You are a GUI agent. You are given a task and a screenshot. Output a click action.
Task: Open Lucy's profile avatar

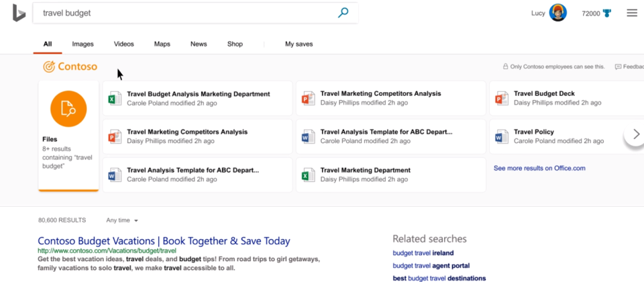pyautogui.click(x=557, y=13)
